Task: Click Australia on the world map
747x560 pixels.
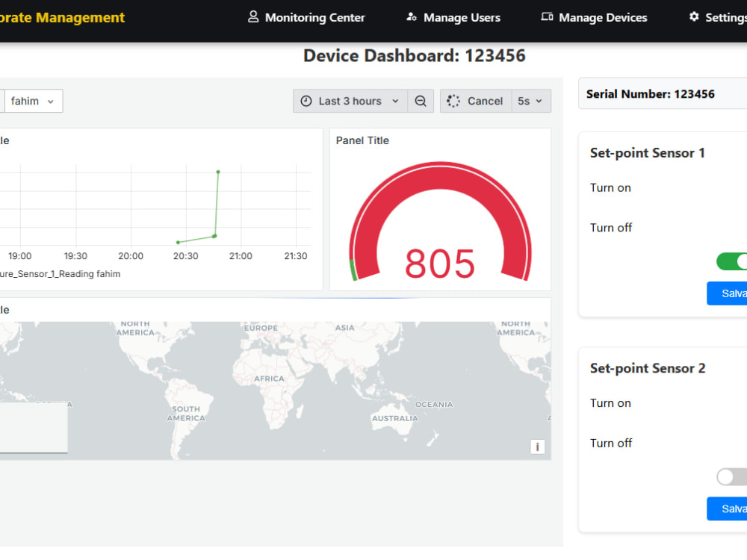Action: tap(394, 419)
